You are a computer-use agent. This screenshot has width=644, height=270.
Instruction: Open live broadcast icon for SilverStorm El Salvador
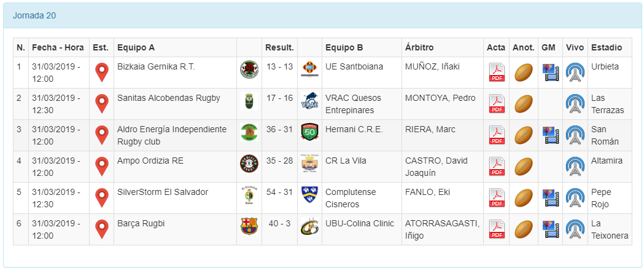(x=575, y=198)
